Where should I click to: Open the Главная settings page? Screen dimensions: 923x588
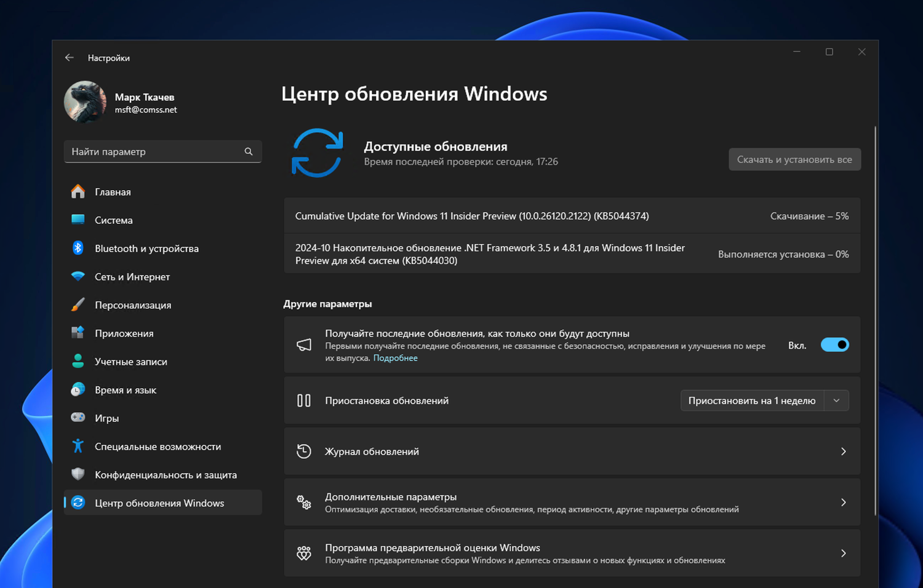[162, 192]
